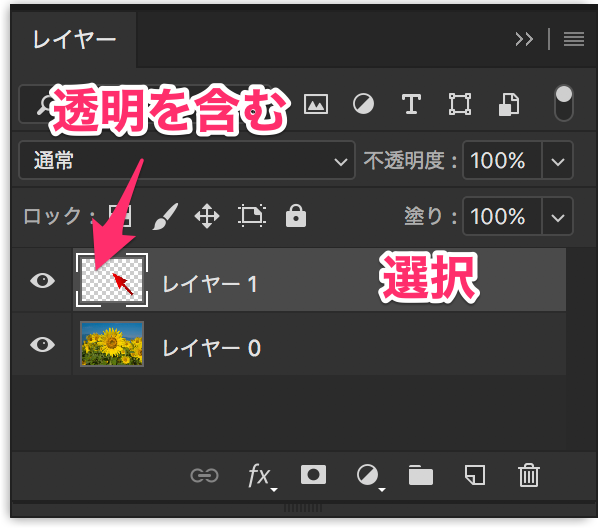Click the 不透明度 100% value field
The width and height of the screenshot is (598, 532).
(502, 160)
